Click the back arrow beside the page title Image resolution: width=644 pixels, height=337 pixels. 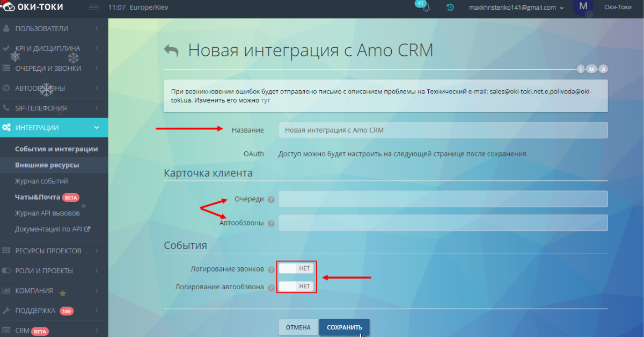(x=171, y=49)
